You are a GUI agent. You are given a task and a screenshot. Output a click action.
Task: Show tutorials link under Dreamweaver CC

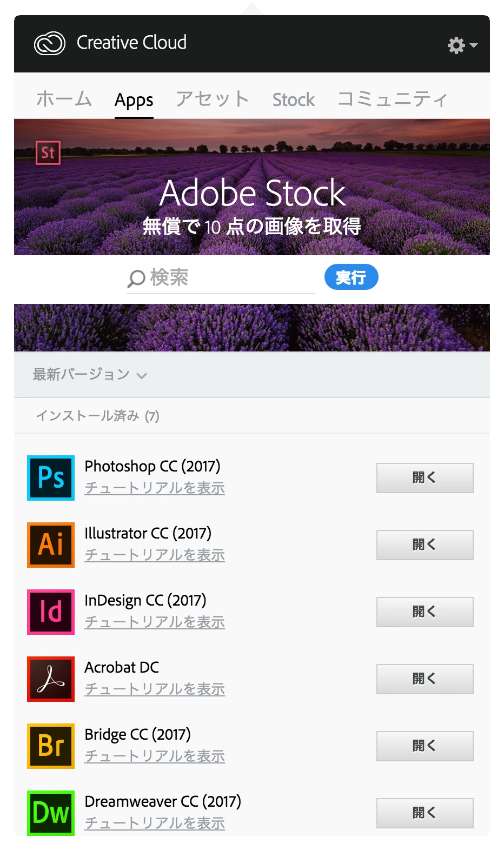(155, 824)
